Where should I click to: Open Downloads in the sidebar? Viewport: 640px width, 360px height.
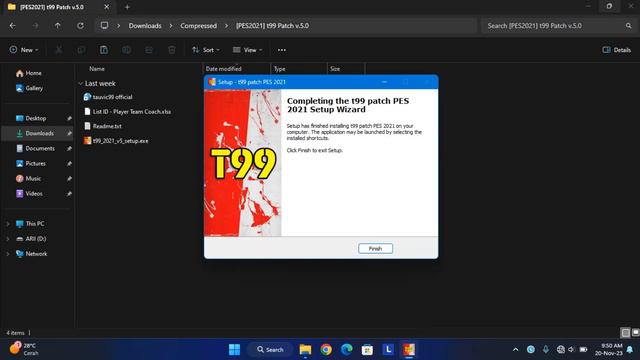pyautogui.click(x=35, y=133)
